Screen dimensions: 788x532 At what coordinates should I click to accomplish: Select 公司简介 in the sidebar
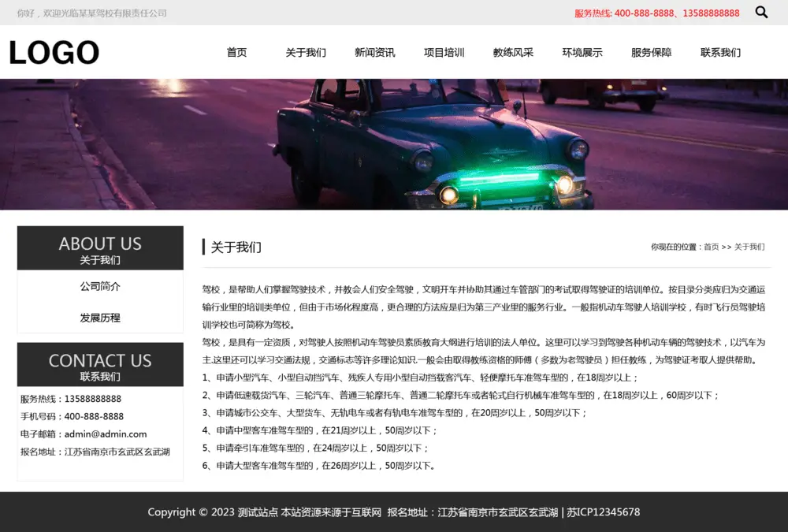(x=99, y=286)
